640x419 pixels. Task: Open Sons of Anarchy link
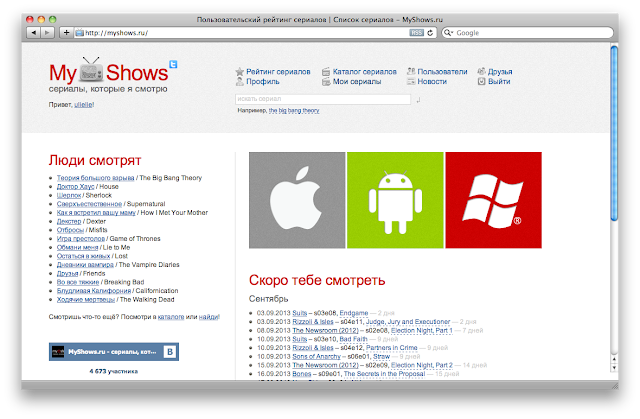point(316,356)
